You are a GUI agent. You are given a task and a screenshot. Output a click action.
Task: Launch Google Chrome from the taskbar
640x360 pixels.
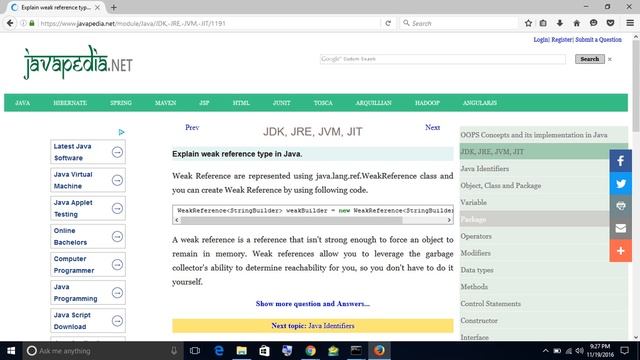(x=310, y=351)
